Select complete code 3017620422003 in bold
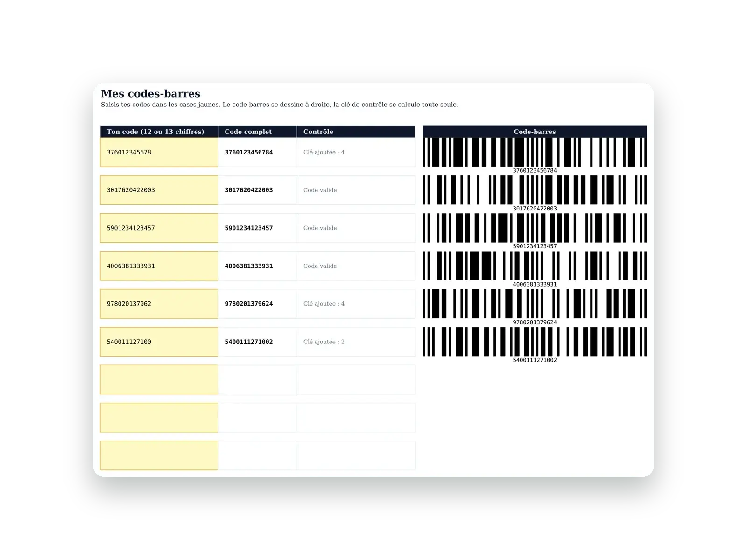Viewport: 747px width, 560px height. pos(249,190)
